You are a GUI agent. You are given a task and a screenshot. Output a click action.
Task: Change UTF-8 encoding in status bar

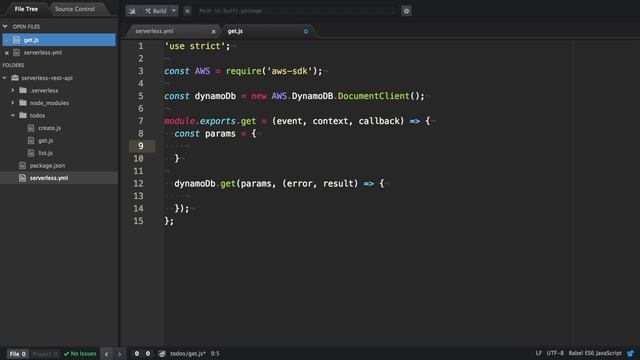click(555, 353)
